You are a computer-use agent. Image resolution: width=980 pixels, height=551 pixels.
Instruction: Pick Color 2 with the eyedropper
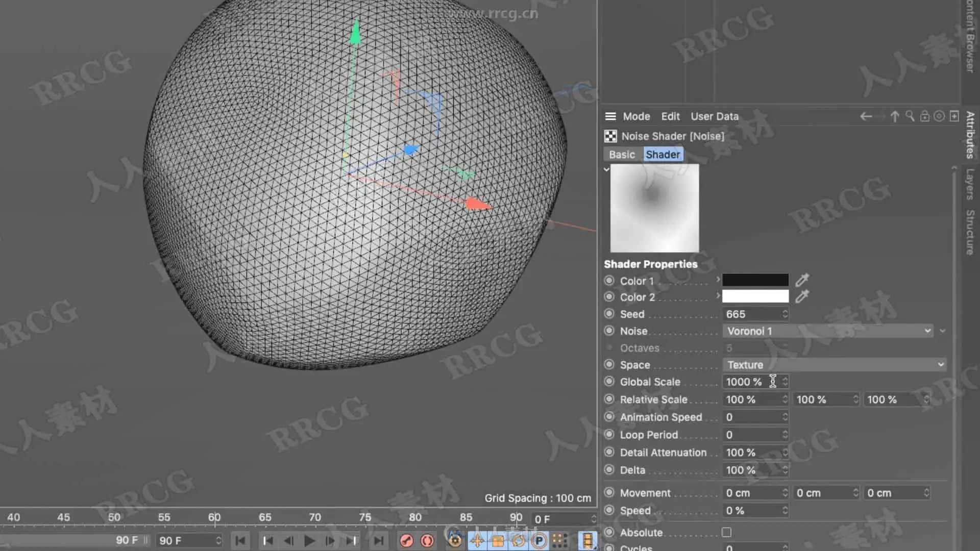(802, 296)
